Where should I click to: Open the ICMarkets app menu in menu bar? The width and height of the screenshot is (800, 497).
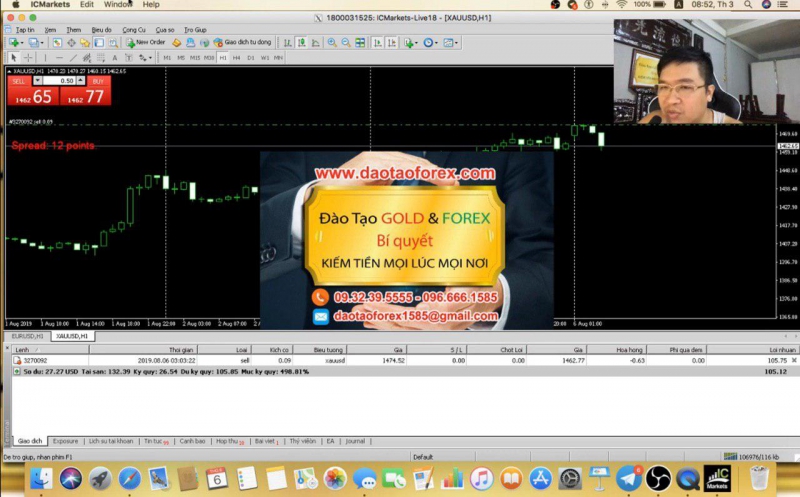point(49,5)
